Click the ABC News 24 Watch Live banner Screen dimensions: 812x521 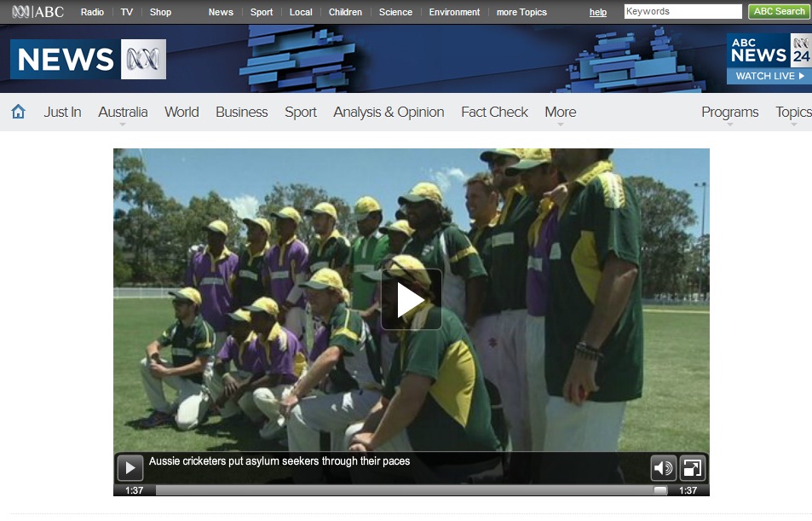coord(769,59)
